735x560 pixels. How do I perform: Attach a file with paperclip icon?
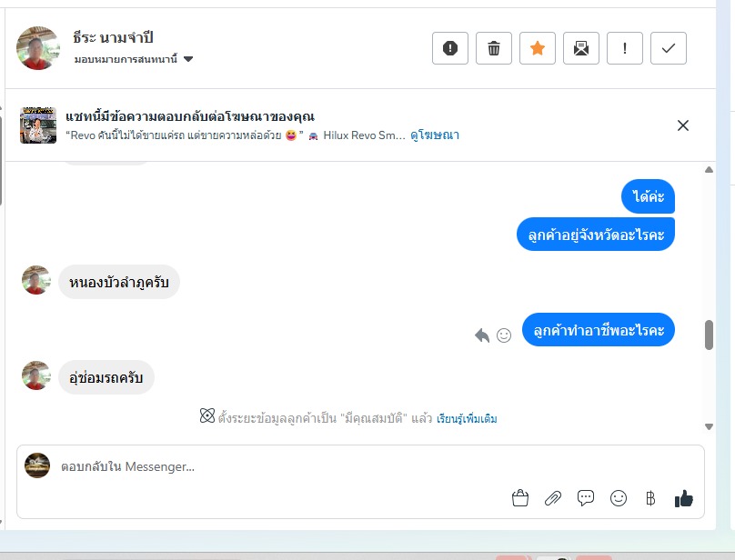[x=553, y=498]
